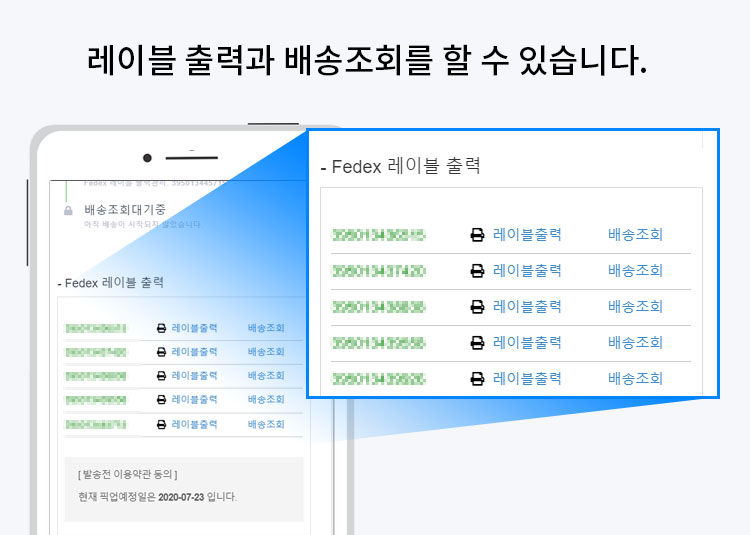Open 레이블출력 in last row of enlarged callout

point(527,379)
